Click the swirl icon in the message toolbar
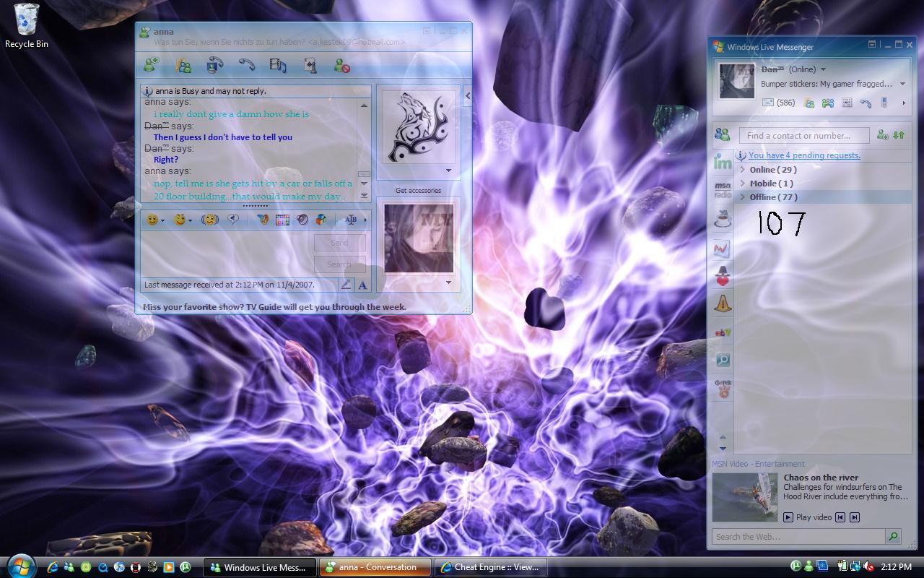This screenshot has height=578, width=924. (302, 220)
